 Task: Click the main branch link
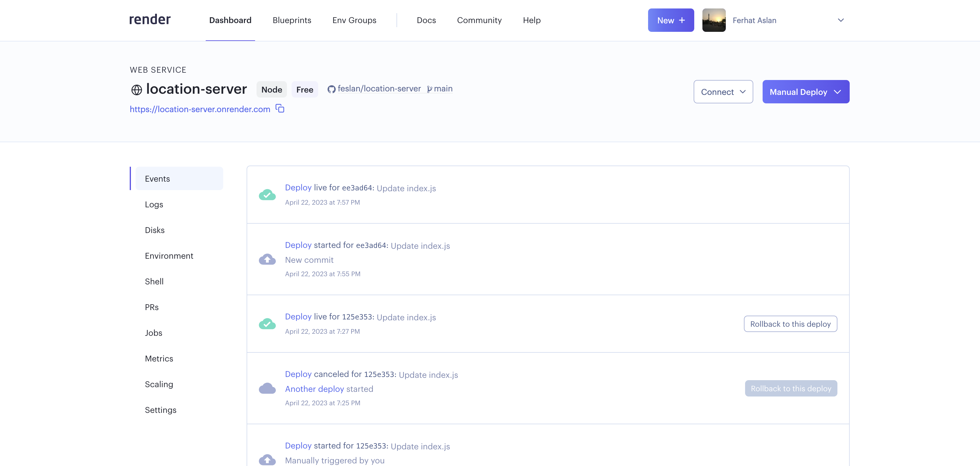(443, 88)
